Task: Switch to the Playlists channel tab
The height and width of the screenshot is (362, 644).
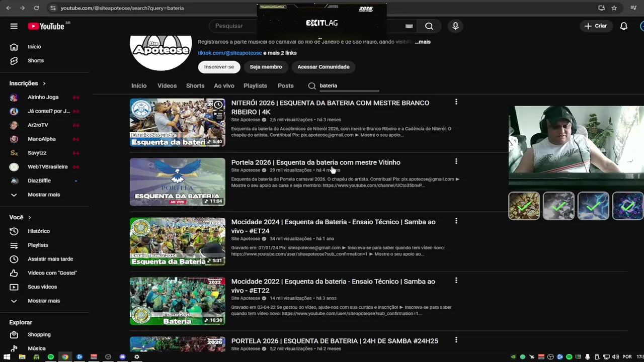Action: 255,86
